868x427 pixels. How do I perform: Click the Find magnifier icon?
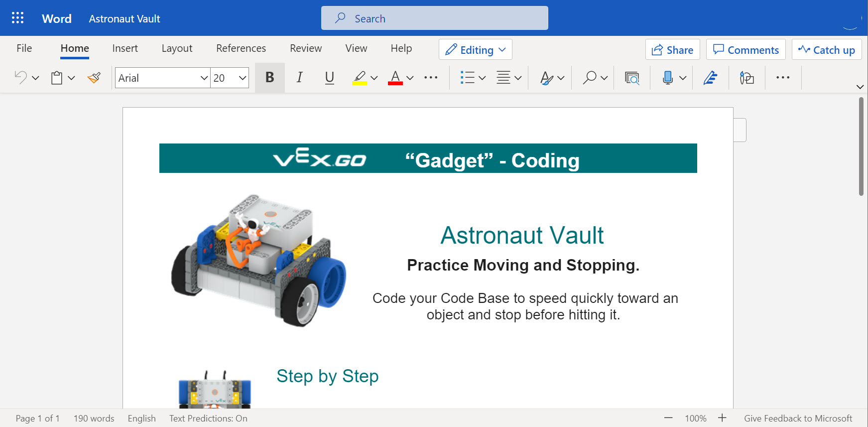tap(590, 78)
